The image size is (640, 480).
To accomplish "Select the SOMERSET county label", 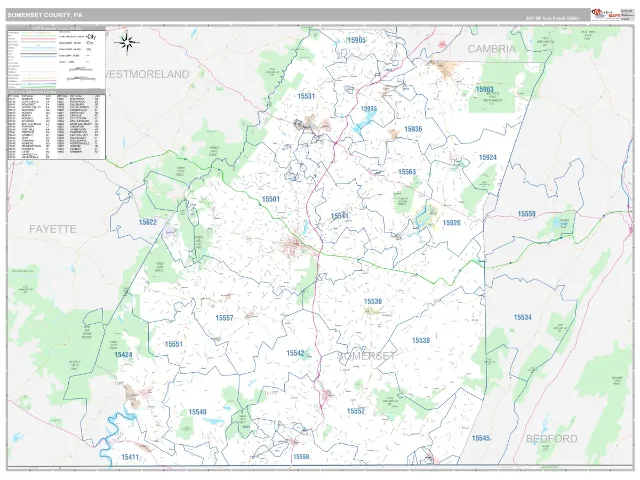I will tap(366, 356).
